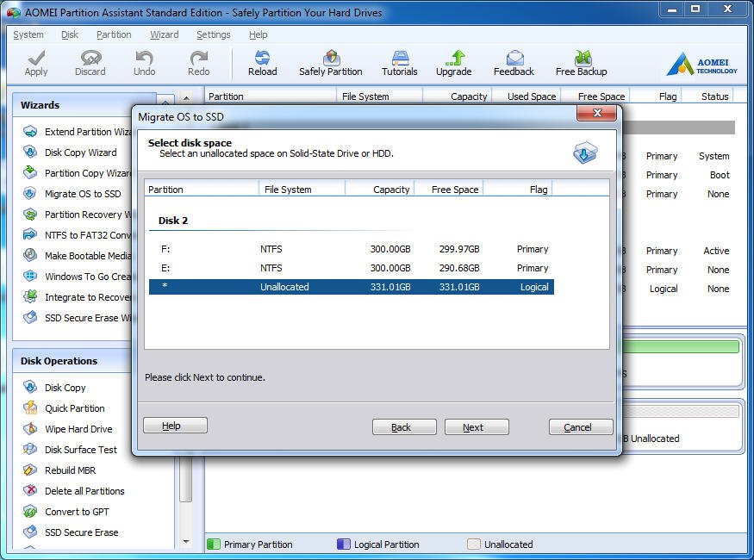
Task: Click the Wipe Hard Drive icon
Action: tap(30, 428)
